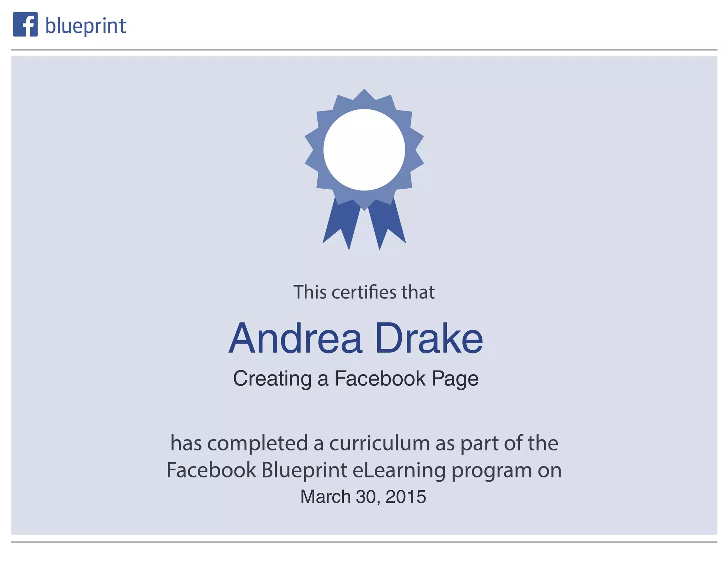Click the top horizontal divider line
This screenshot has width=728, height=562.
click(x=364, y=50)
